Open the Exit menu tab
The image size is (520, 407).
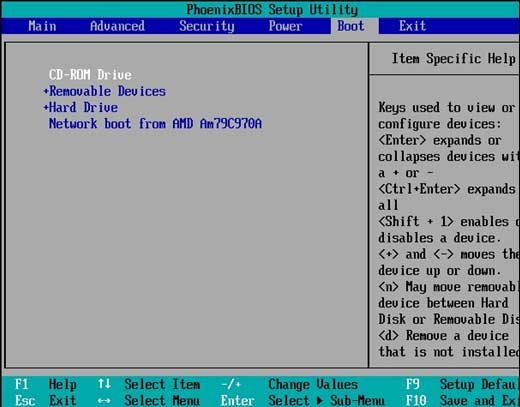(413, 26)
